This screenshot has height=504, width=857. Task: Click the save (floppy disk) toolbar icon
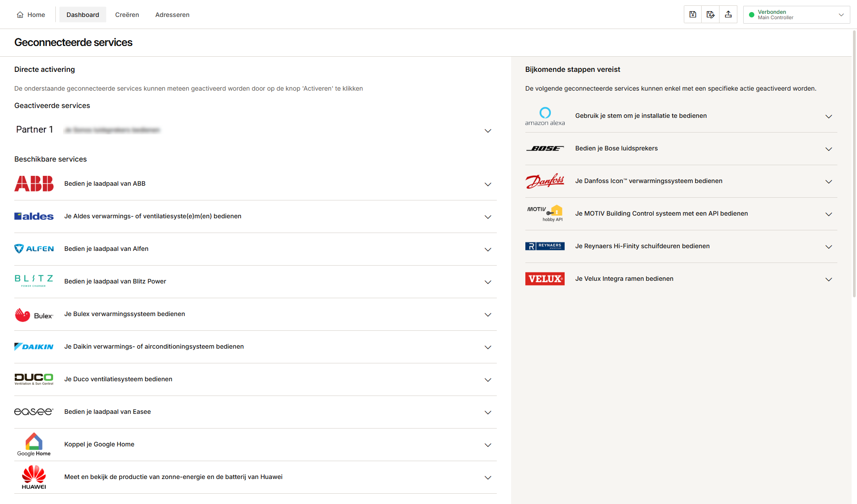[x=693, y=15]
